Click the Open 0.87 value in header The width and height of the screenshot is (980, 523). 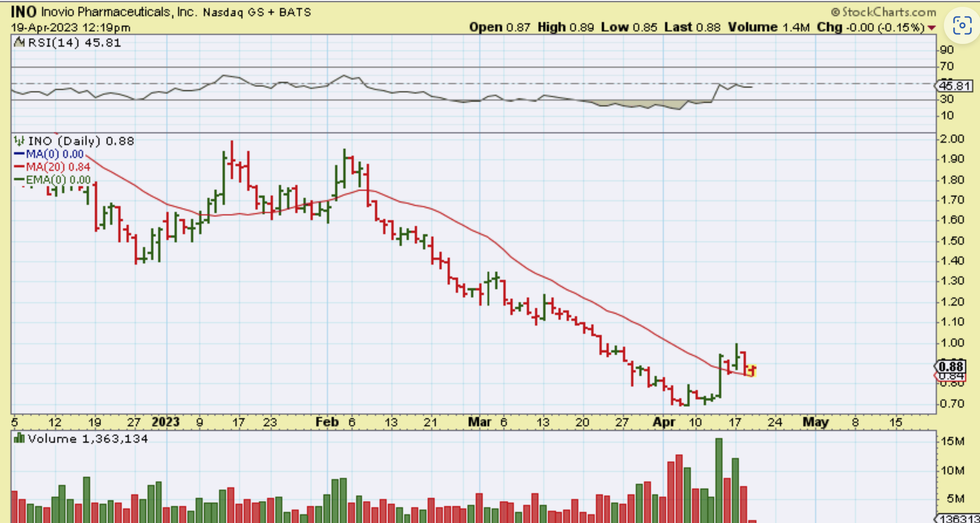click(x=500, y=27)
